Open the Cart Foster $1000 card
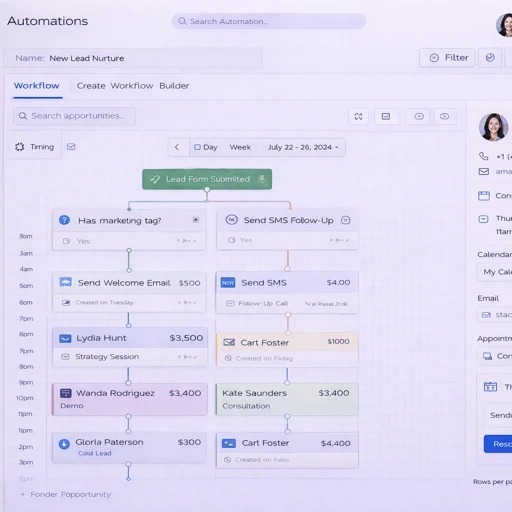The height and width of the screenshot is (512, 512). [287, 350]
